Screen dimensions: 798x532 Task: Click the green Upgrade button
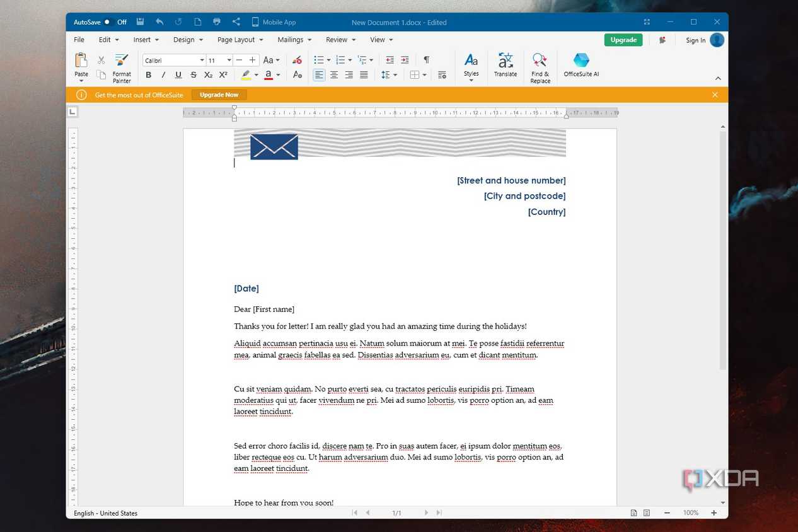tap(623, 40)
